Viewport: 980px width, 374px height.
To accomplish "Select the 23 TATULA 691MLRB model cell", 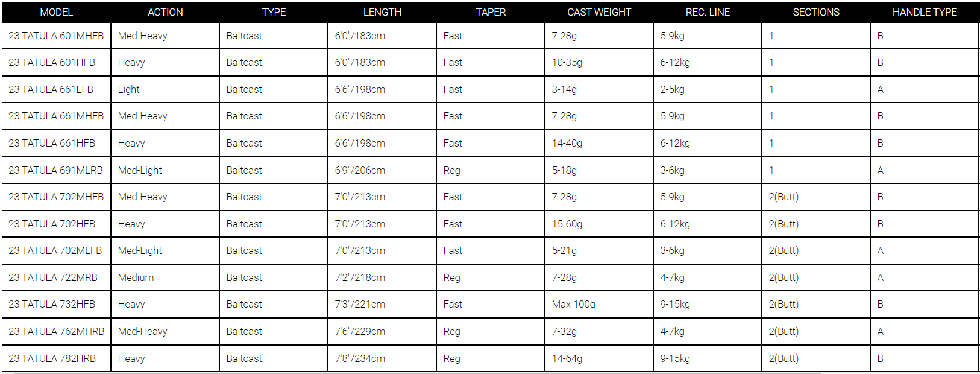I will coord(57,171).
